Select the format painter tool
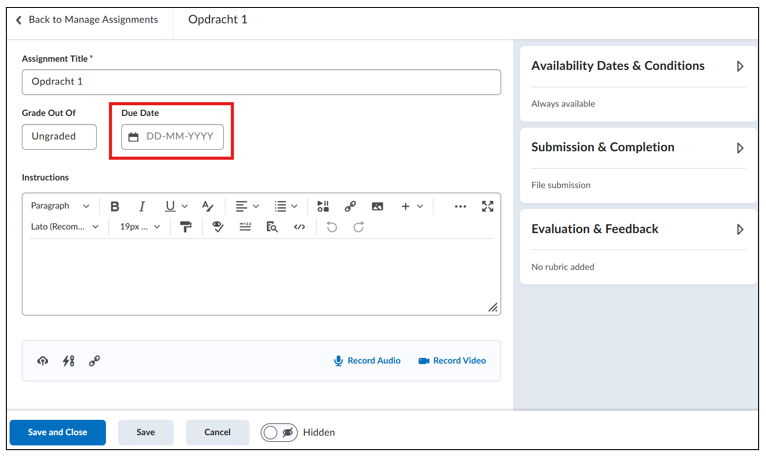This screenshot has width=766, height=461. (186, 227)
